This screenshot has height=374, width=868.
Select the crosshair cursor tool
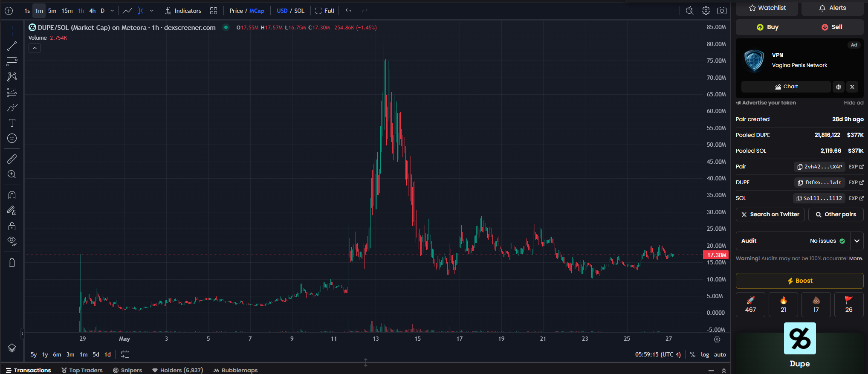12,31
